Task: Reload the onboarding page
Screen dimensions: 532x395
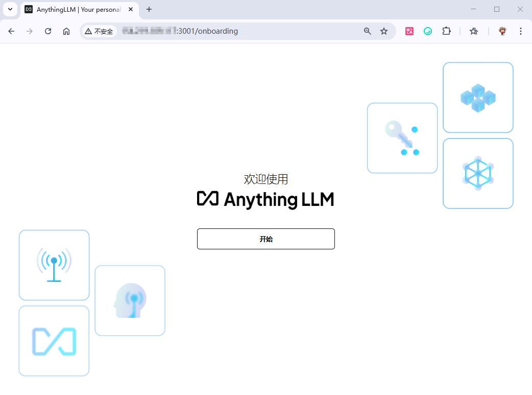Action: (48, 31)
